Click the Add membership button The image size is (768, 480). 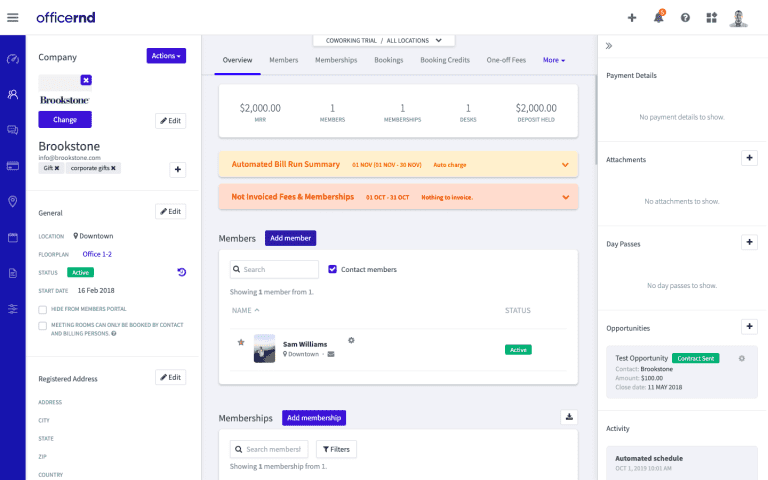pyautogui.click(x=314, y=418)
